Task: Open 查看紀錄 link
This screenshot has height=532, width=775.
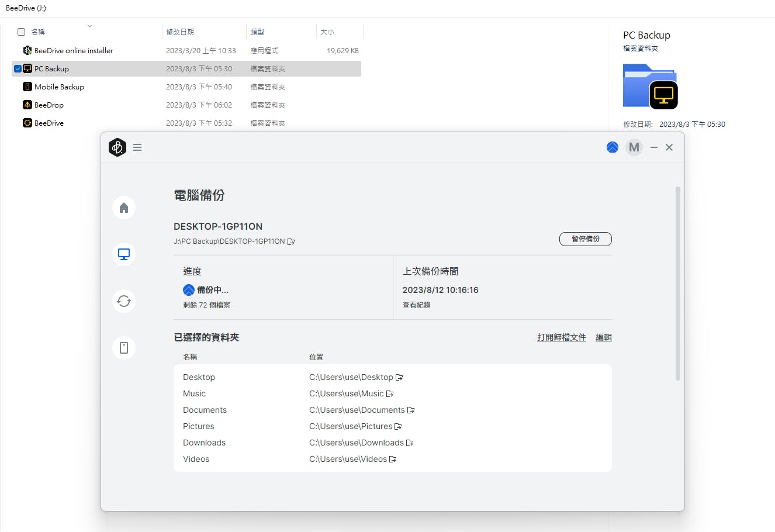Action: click(x=417, y=305)
